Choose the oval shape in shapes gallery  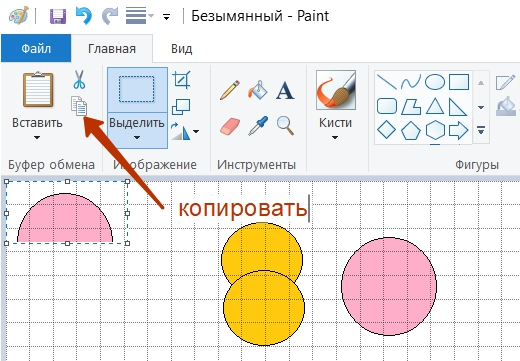point(435,82)
